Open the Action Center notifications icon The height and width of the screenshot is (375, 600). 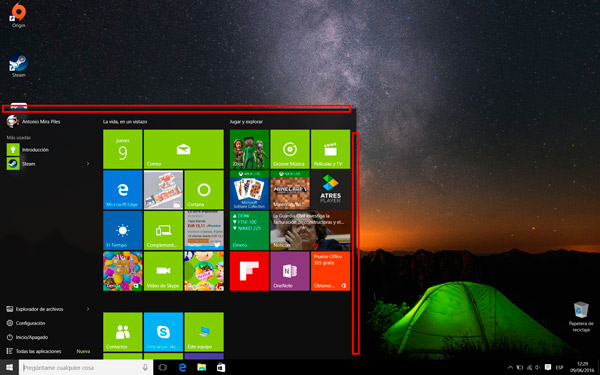pos(548,367)
